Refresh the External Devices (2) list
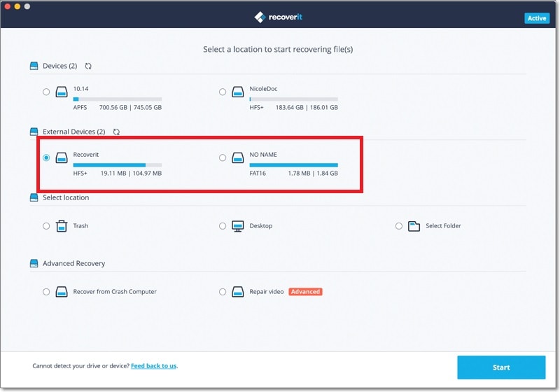The height and width of the screenshot is (392, 560). tap(116, 132)
